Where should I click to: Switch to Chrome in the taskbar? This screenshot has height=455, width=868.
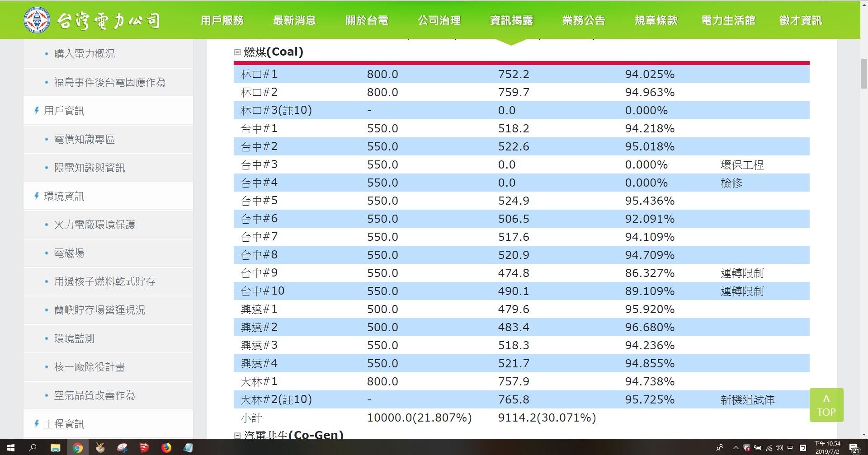pos(78,448)
